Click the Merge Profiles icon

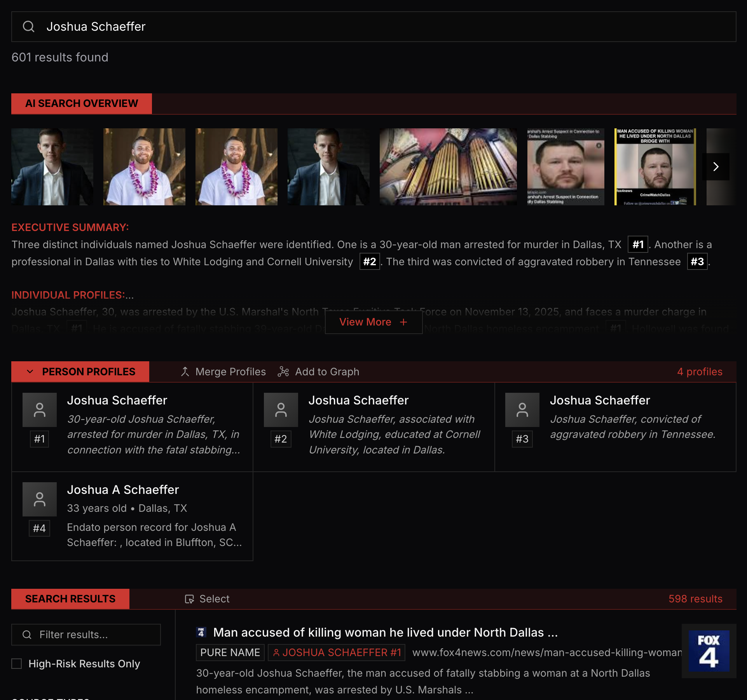pyautogui.click(x=185, y=372)
